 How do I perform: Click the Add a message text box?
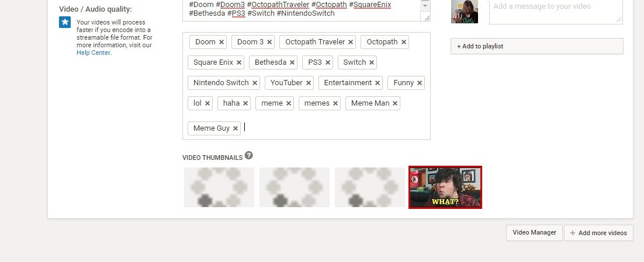tap(556, 12)
